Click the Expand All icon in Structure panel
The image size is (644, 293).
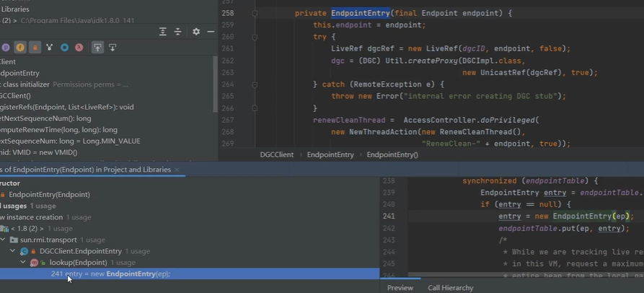(x=163, y=32)
